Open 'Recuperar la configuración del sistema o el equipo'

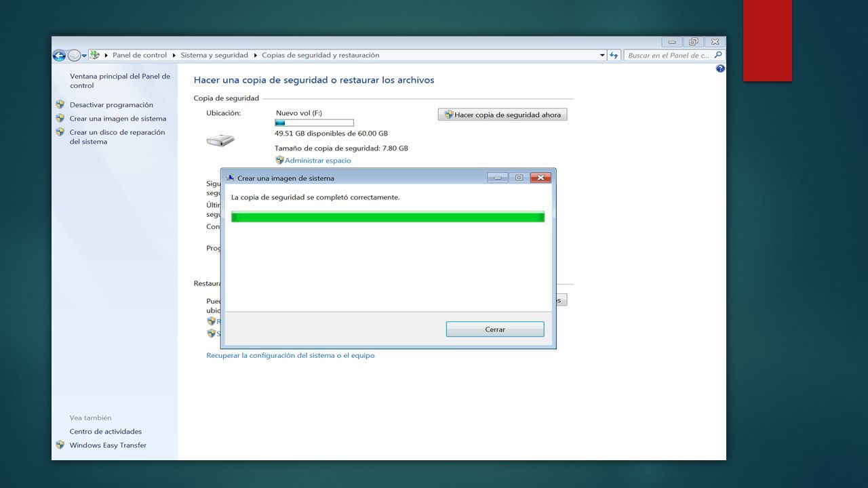pos(290,355)
